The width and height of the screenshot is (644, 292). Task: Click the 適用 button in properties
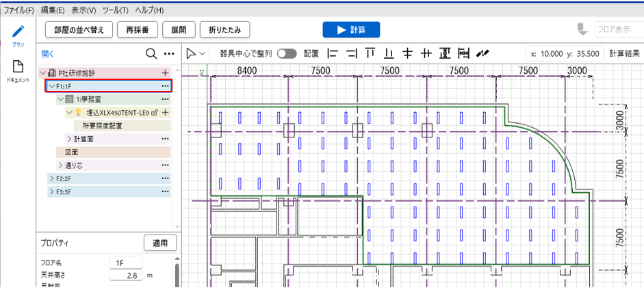click(160, 243)
